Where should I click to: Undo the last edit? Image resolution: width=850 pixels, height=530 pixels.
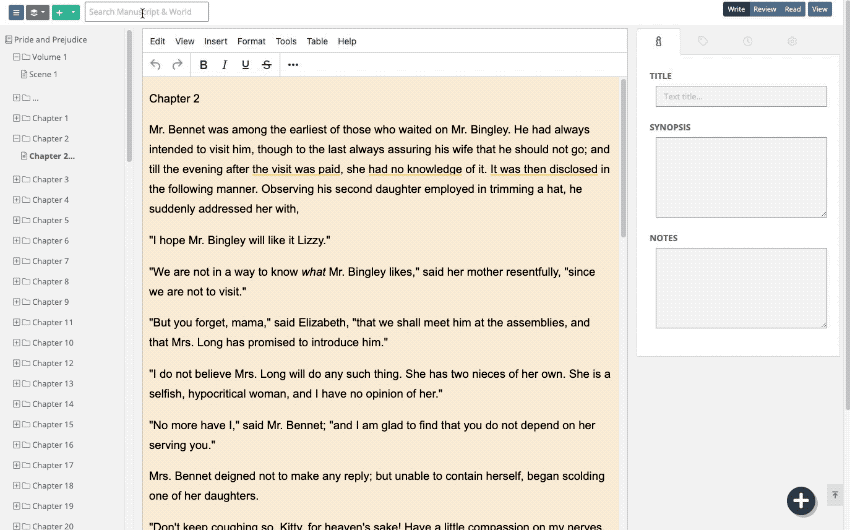155,64
